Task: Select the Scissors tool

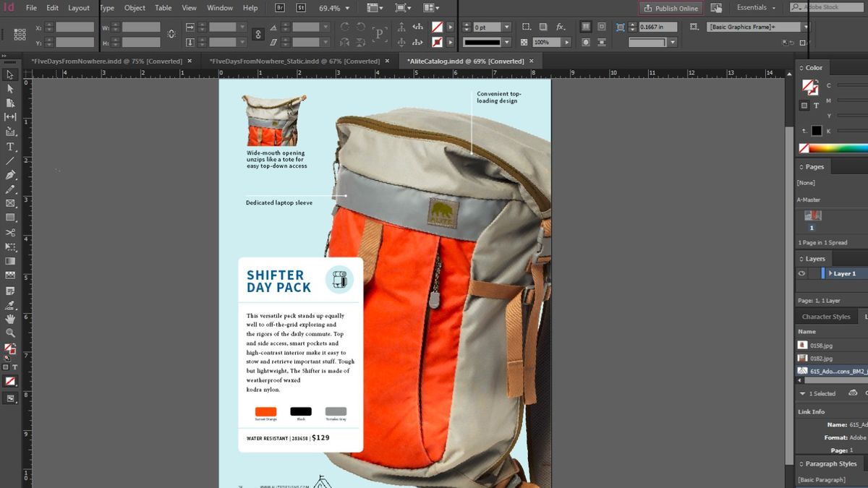Action: (10, 233)
